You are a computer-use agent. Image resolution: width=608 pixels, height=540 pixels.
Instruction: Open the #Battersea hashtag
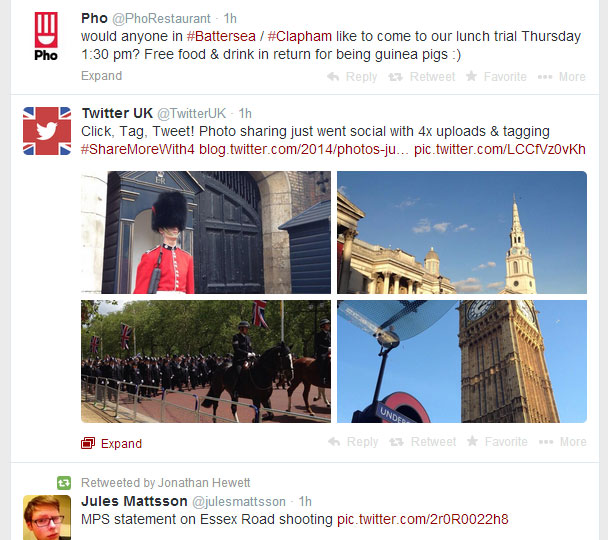pos(221,36)
